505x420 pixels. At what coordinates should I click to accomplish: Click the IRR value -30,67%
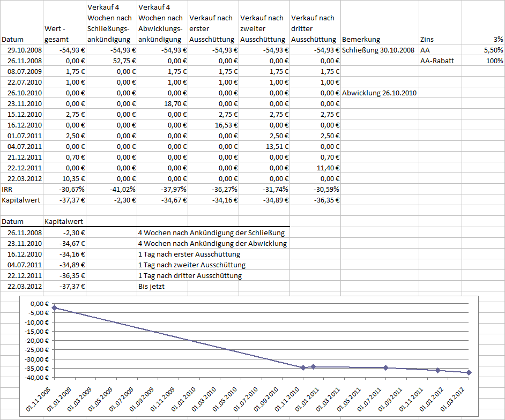point(64,189)
